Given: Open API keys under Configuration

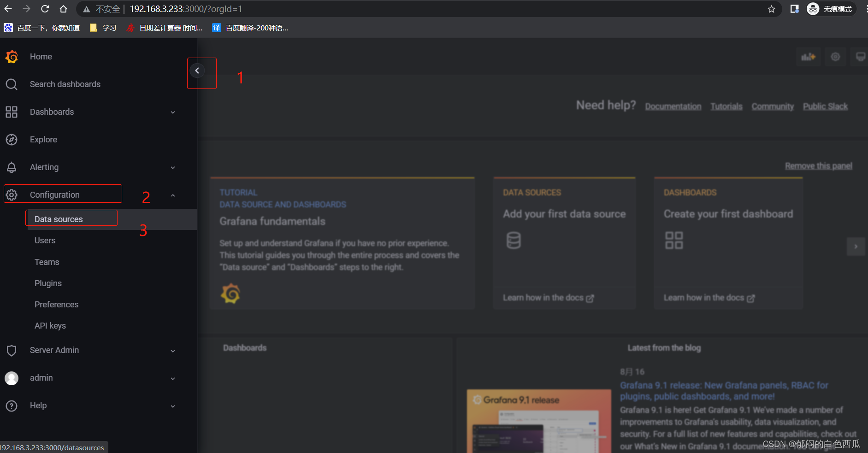Looking at the screenshot, I should point(50,326).
